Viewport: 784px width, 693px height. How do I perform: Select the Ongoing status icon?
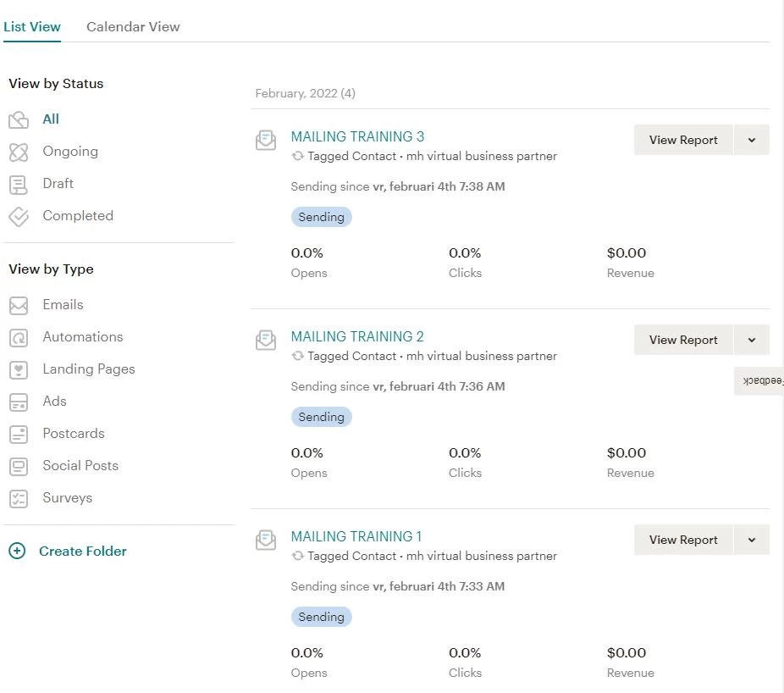point(19,152)
